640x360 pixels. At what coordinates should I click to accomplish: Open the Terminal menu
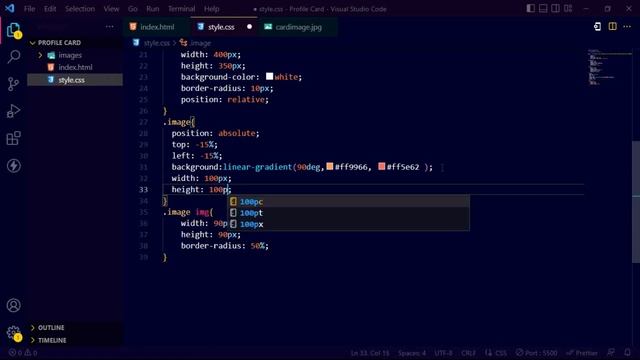point(181,9)
